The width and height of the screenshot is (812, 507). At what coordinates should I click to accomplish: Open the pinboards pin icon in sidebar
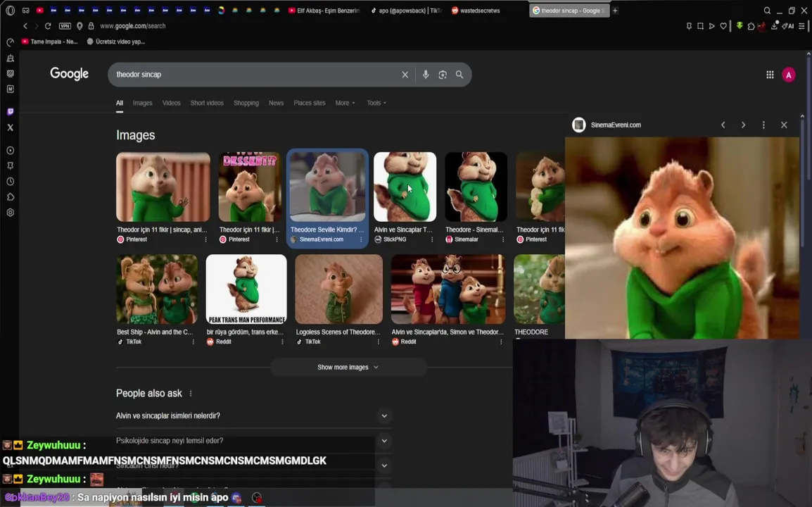point(11,166)
